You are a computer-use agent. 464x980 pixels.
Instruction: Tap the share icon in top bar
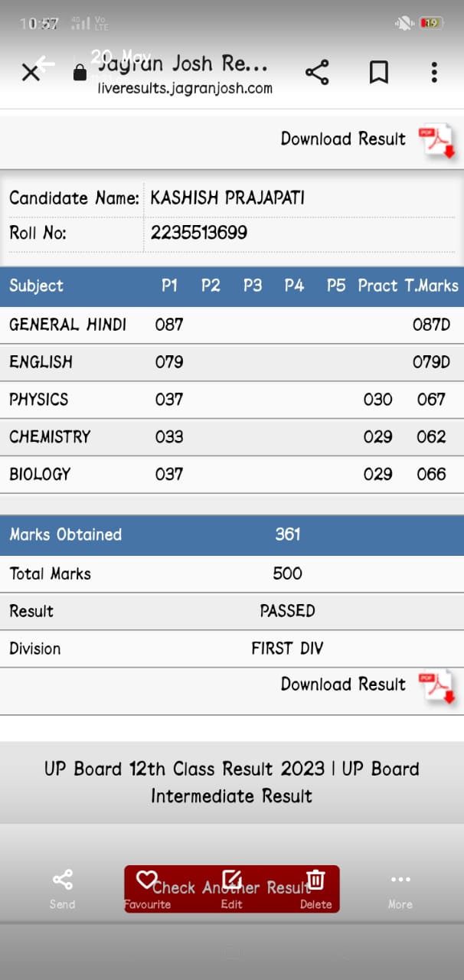point(317,73)
